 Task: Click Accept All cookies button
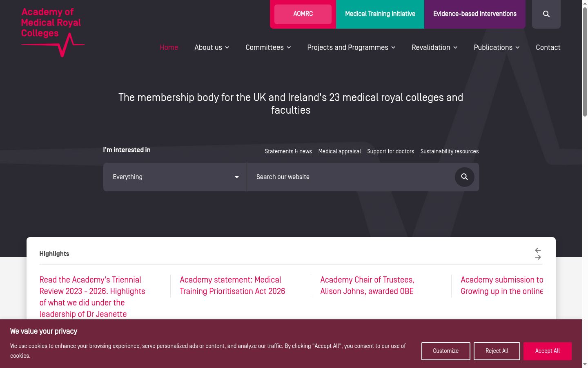click(547, 351)
